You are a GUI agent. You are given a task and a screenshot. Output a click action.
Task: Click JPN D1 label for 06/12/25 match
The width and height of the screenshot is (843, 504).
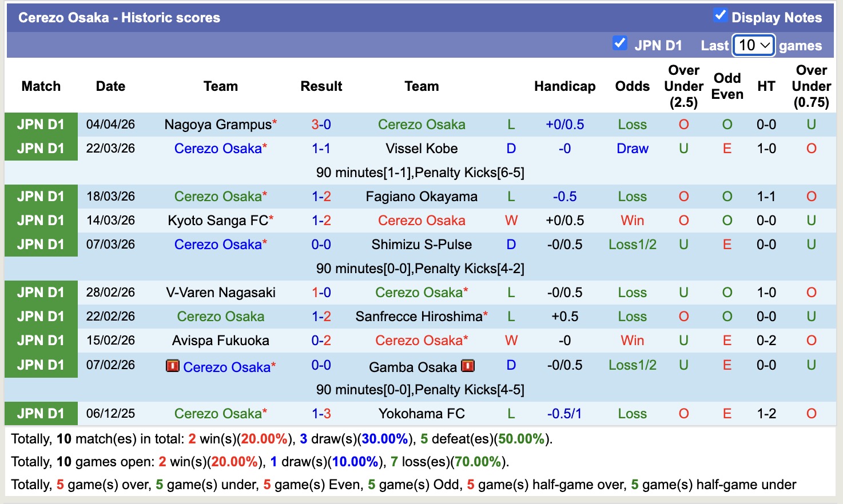click(41, 414)
